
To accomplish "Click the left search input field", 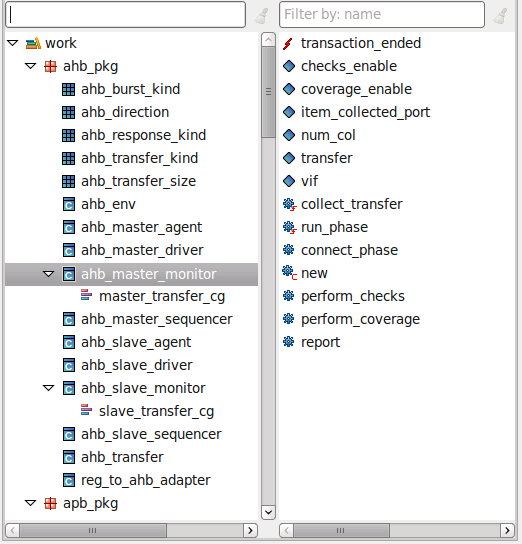I will click(x=126, y=15).
